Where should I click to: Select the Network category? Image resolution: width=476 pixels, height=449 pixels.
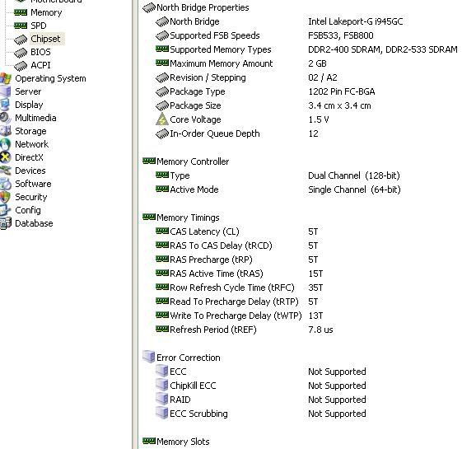coord(31,144)
